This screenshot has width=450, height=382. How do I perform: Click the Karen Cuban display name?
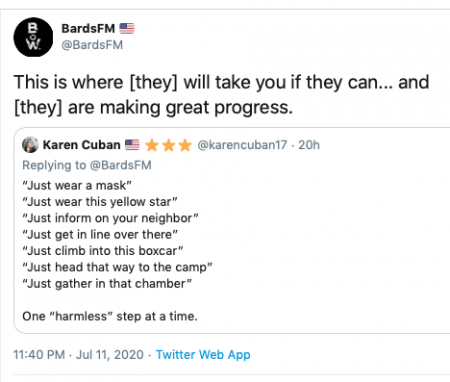[x=81, y=145]
